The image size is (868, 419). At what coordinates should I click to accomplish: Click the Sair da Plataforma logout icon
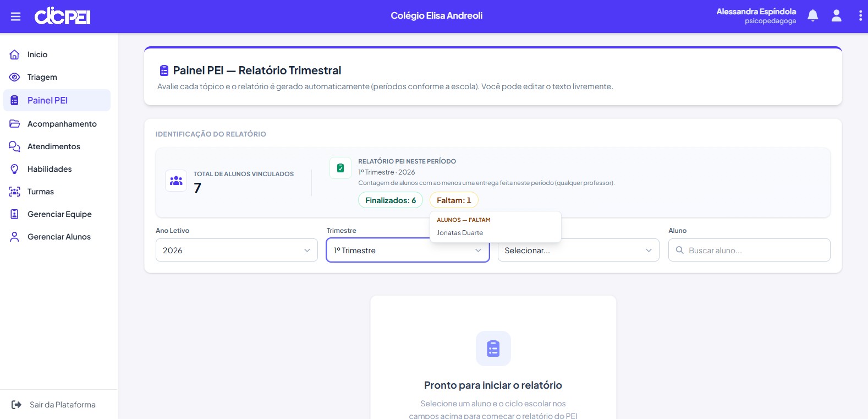[17, 405]
